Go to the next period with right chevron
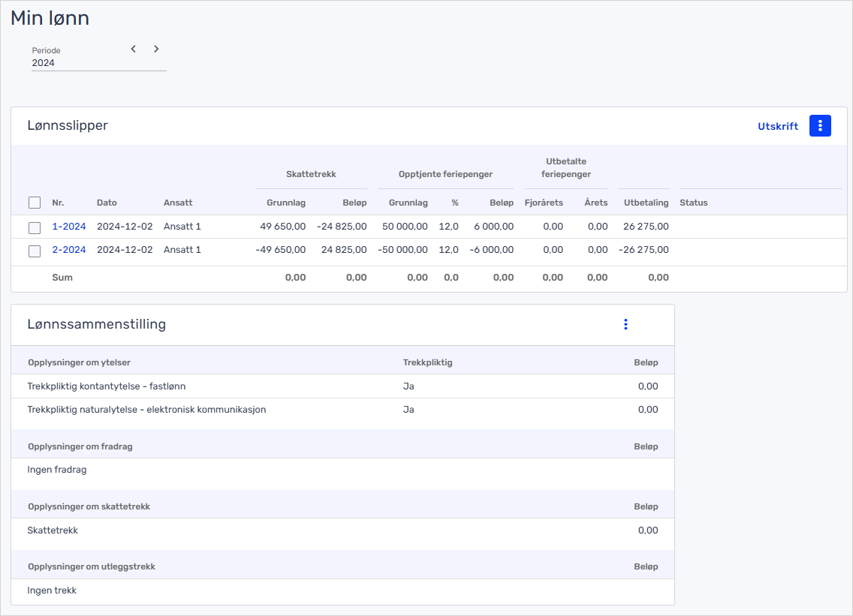The height and width of the screenshot is (616, 853). [156, 49]
